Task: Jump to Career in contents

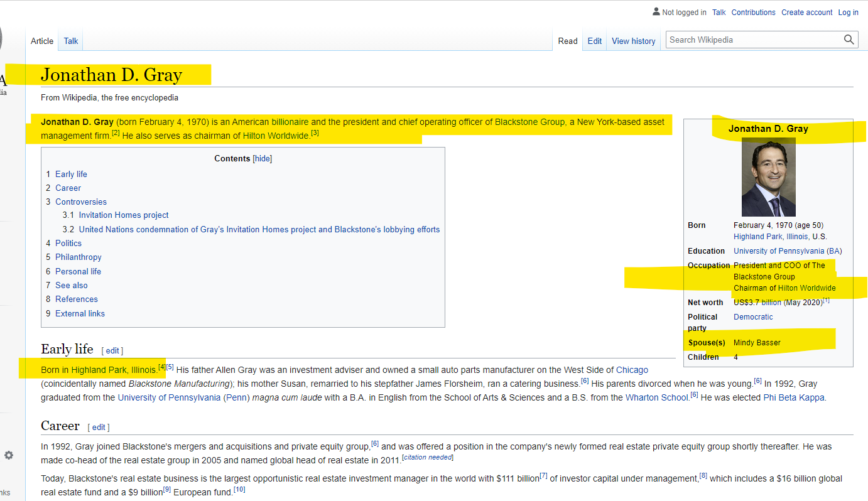Action: pos(68,188)
